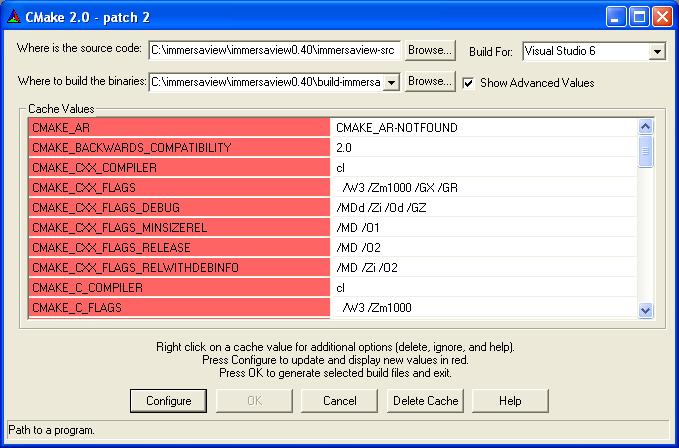The width and height of the screenshot is (679, 448).
Task: Click the cache list scrollbar thumb
Action: click(x=645, y=151)
